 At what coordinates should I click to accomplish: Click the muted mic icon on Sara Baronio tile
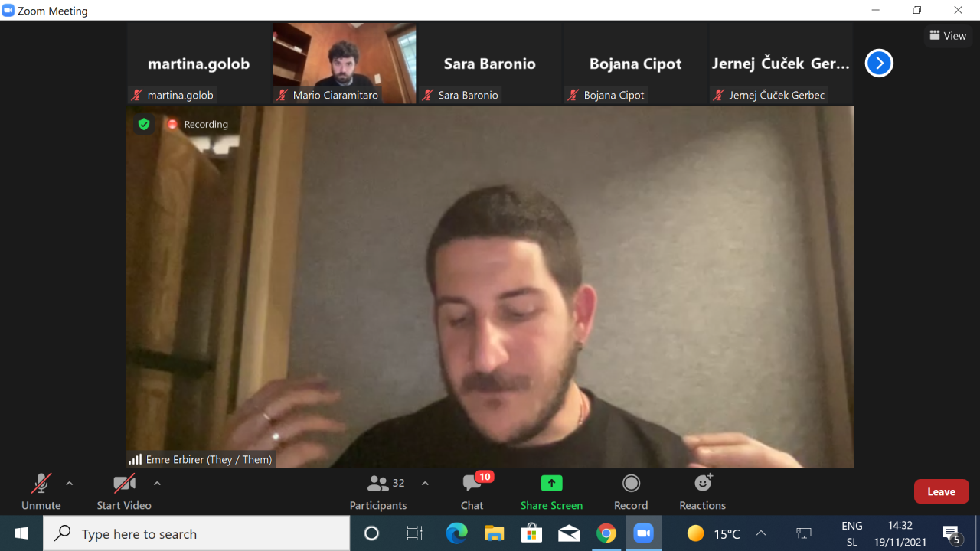[x=429, y=95]
